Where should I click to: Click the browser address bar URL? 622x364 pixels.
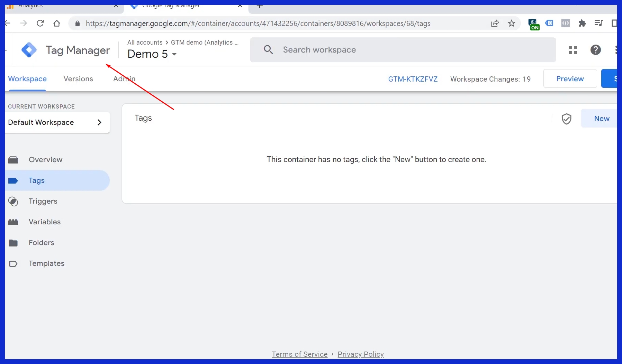258,24
